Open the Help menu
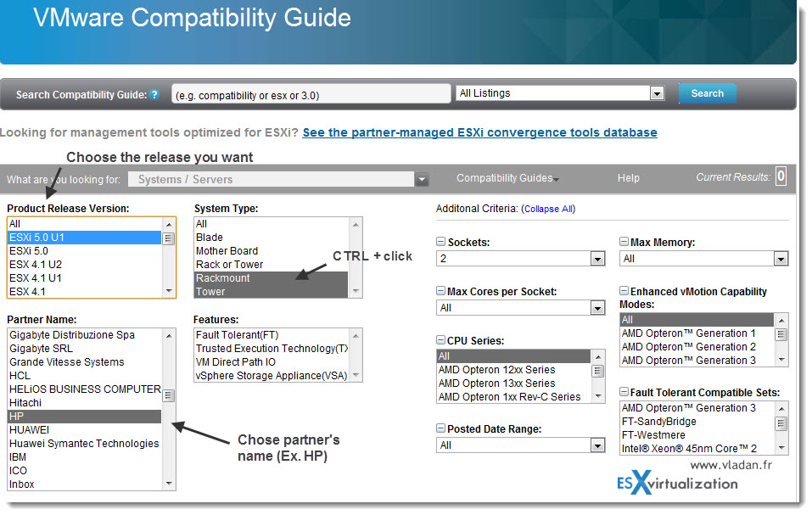This screenshot has width=812, height=515. click(x=628, y=178)
